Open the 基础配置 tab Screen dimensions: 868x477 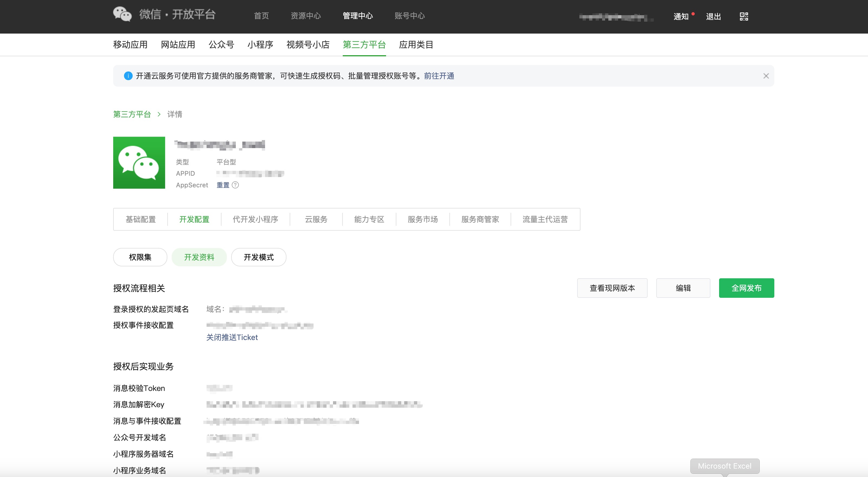[x=141, y=219]
